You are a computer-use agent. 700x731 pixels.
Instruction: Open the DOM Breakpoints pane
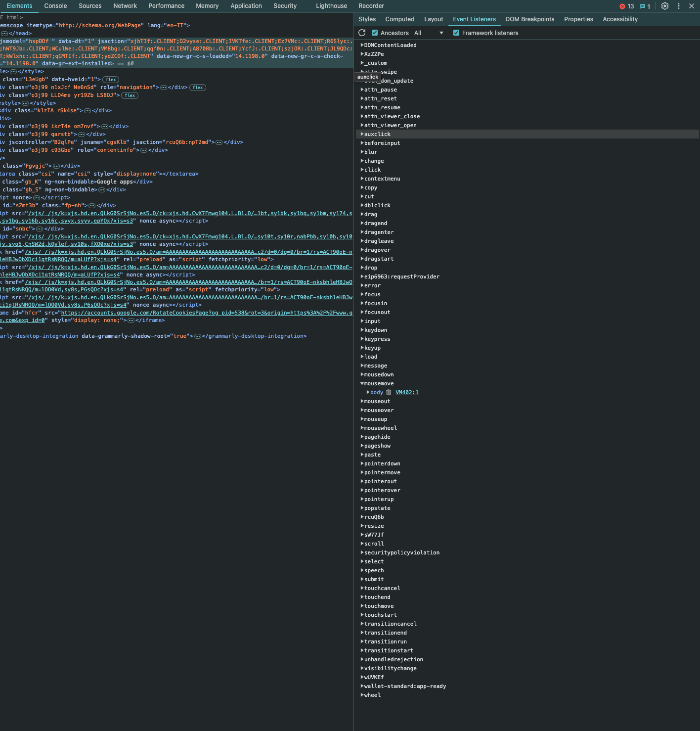[529, 19]
